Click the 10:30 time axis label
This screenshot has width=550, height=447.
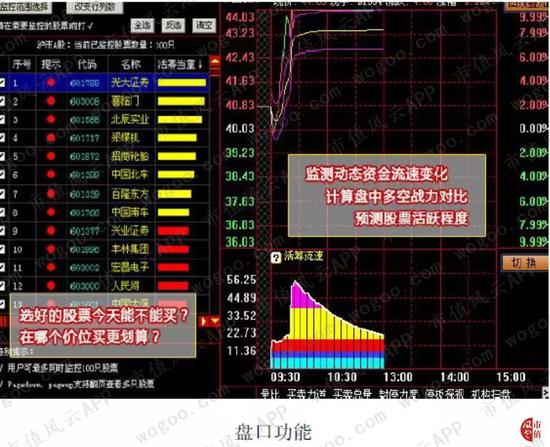342,377
